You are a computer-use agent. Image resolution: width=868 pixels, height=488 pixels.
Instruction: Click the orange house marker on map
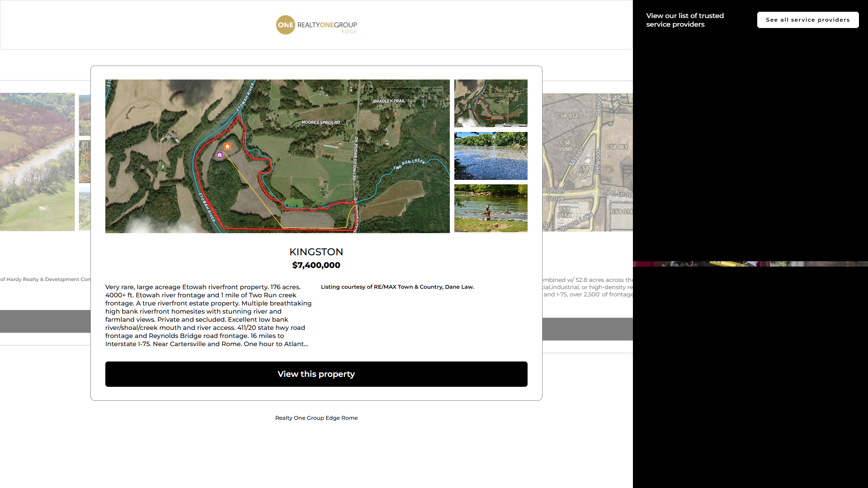(x=227, y=146)
